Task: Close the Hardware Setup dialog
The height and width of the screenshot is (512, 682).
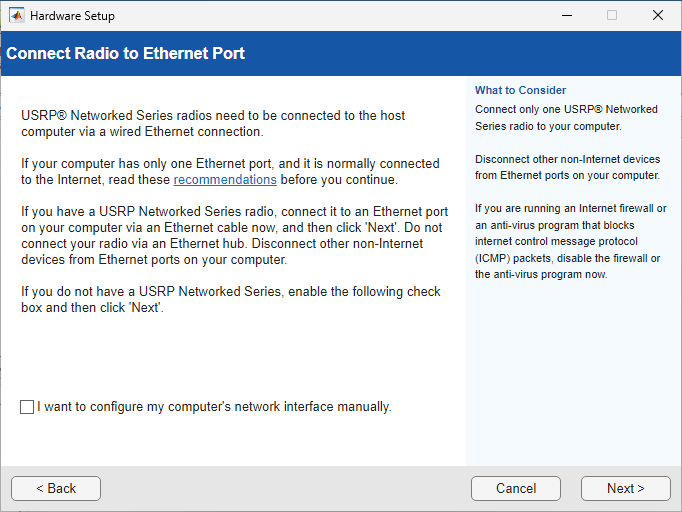Action: click(x=657, y=16)
